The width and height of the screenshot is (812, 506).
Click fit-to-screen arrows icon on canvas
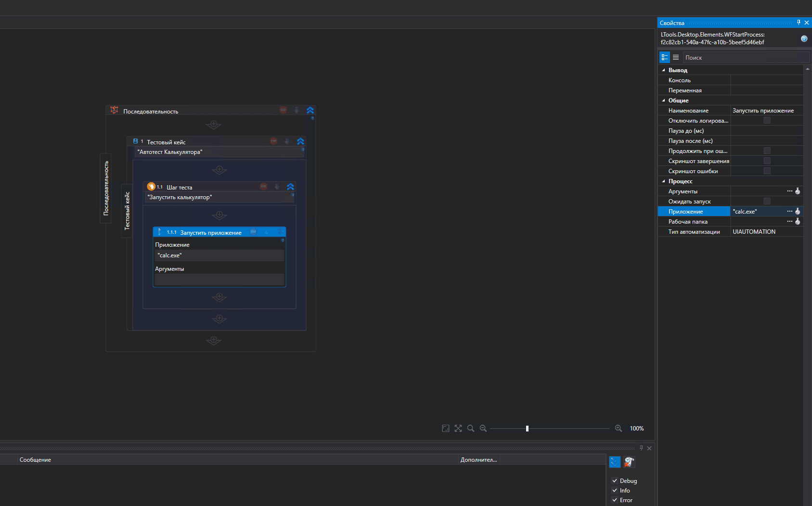[458, 428]
